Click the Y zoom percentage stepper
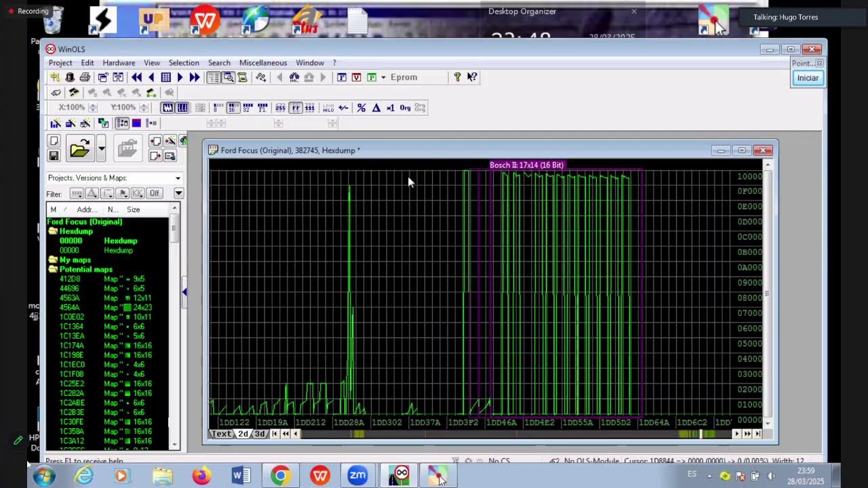Screen dimensions: 868x488 pyautogui.click(x=144, y=108)
